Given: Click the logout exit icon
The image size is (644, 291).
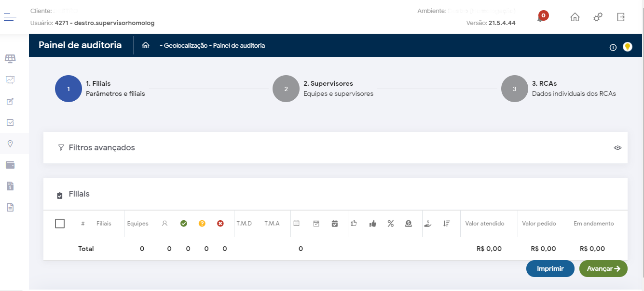Looking at the screenshot, I should coord(621,17).
